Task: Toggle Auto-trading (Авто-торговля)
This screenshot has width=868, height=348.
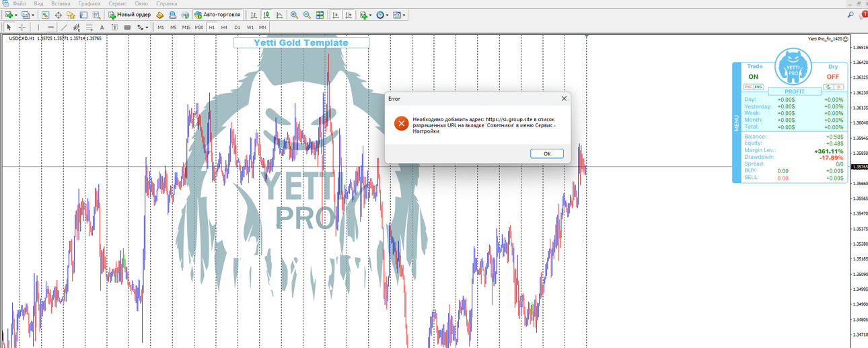Action: pos(217,15)
